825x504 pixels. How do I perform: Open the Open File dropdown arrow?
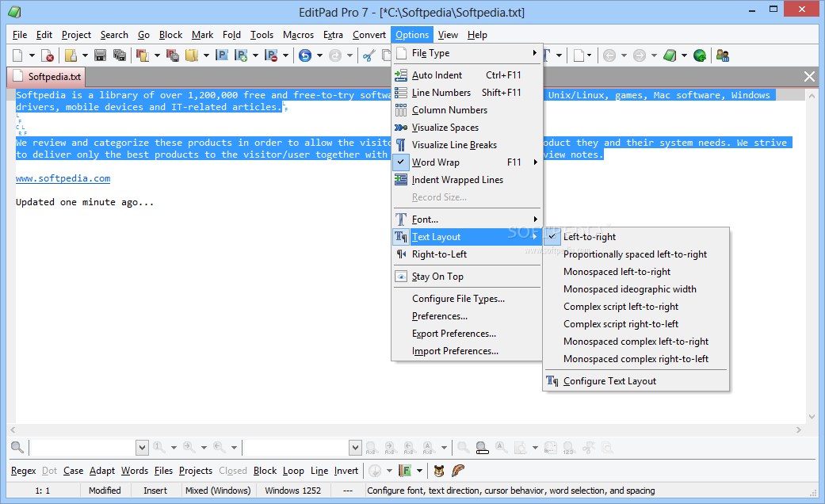(x=85, y=55)
